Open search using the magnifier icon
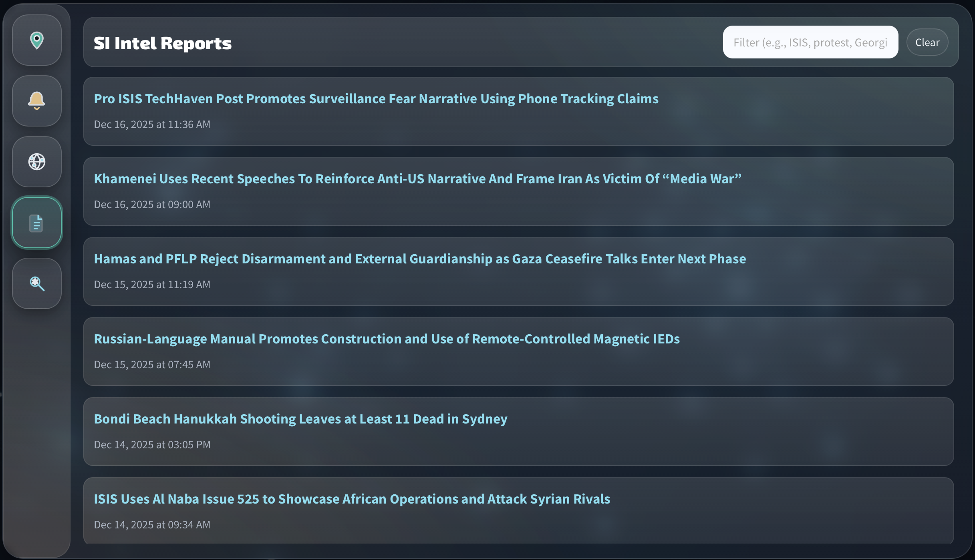Image resolution: width=975 pixels, height=560 pixels. point(36,283)
